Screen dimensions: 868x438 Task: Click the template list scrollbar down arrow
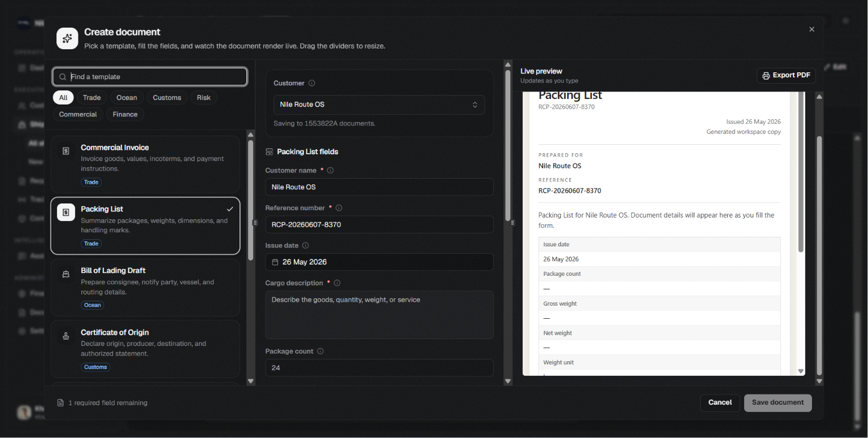[x=251, y=381]
